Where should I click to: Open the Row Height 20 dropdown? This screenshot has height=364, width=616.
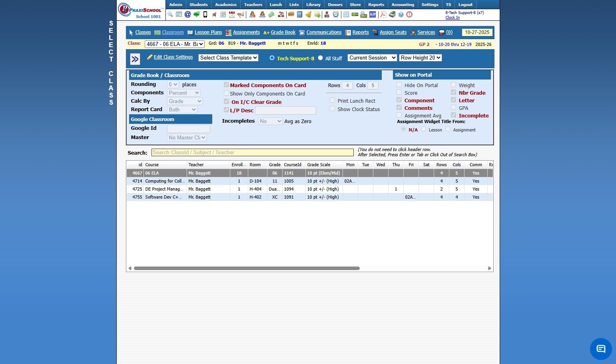click(x=421, y=58)
